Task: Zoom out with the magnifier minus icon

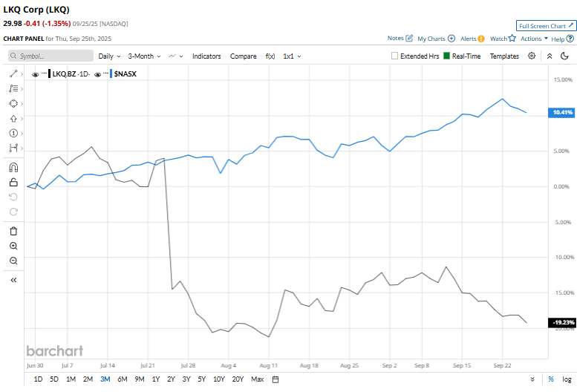Action: click(13, 261)
